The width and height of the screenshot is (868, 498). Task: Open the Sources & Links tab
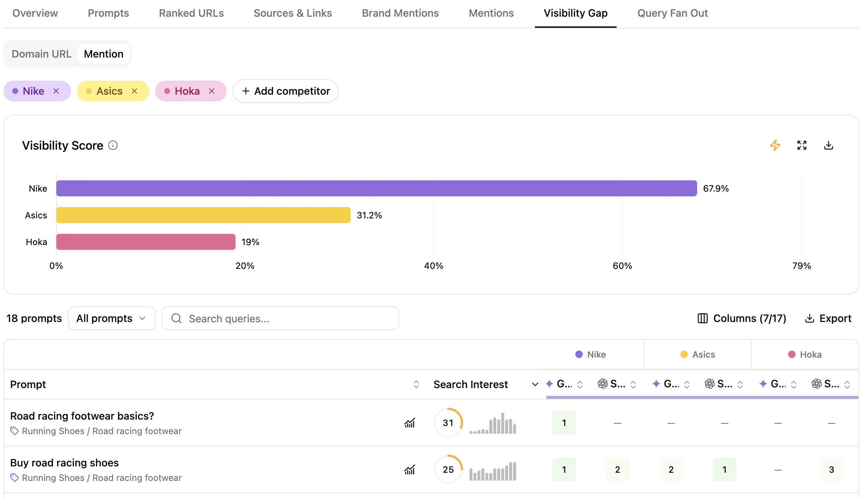click(293, 13)
